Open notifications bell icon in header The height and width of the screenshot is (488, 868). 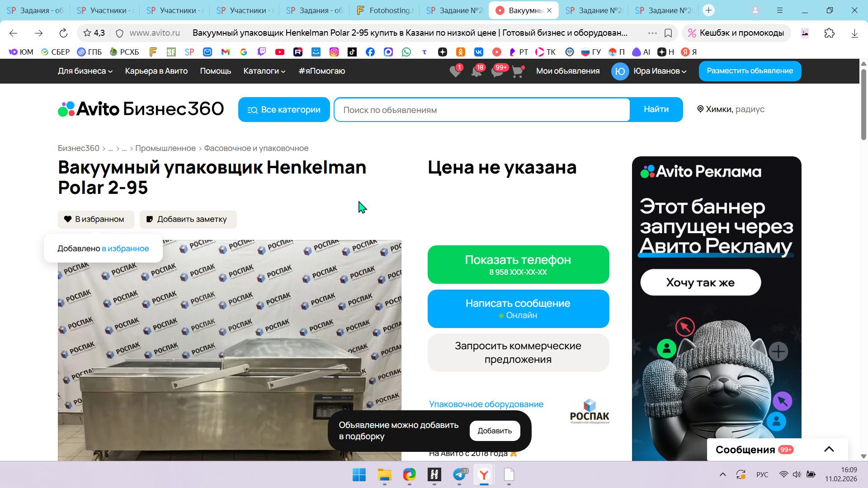point(476,71)
